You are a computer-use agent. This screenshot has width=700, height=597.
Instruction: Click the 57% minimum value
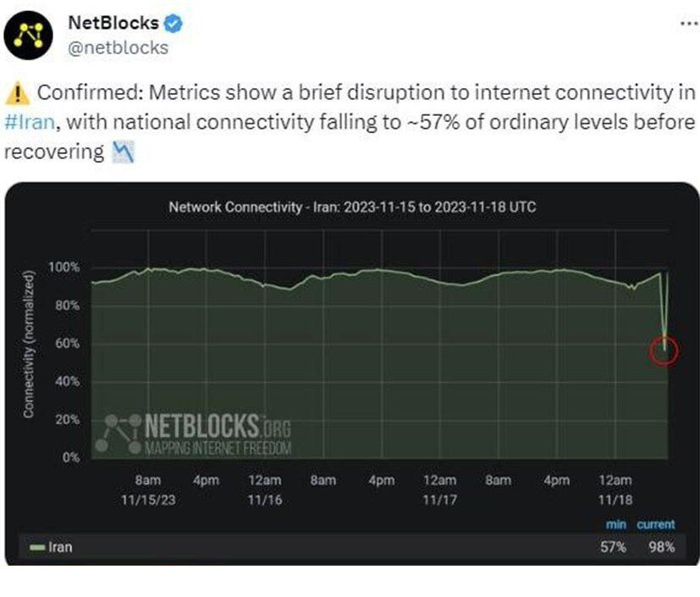point(613,547)
